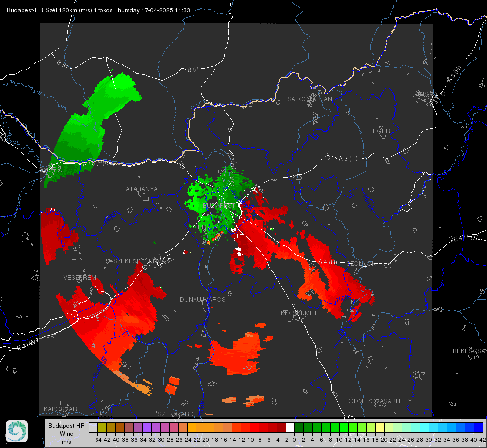487x448 pixels.
Task: Click the DUNAÚJVÁROS city label
Action: click(202, 299)
